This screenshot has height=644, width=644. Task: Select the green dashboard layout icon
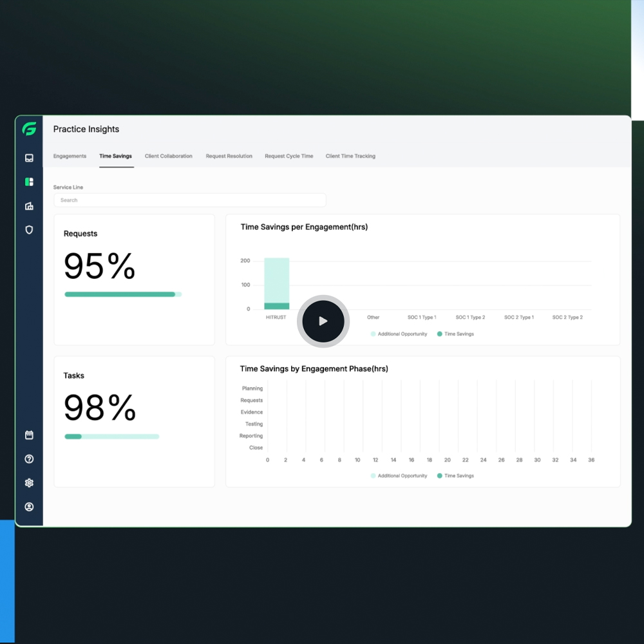click(29, 182)
